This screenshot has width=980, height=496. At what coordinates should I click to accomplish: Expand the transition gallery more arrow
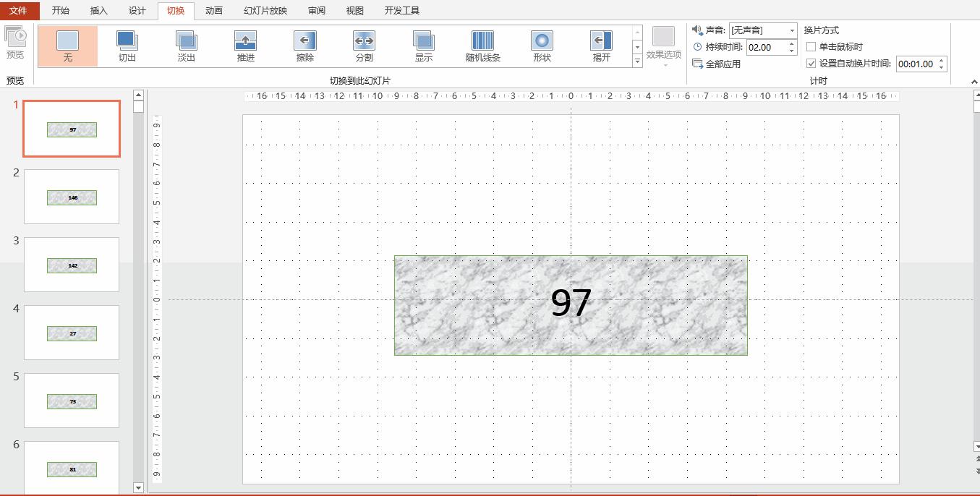tap(637, 62)
